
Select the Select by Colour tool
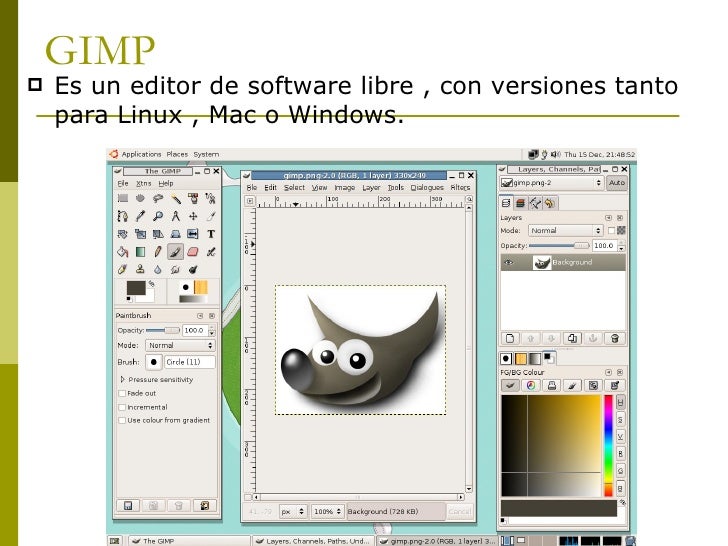click(193, 199)
